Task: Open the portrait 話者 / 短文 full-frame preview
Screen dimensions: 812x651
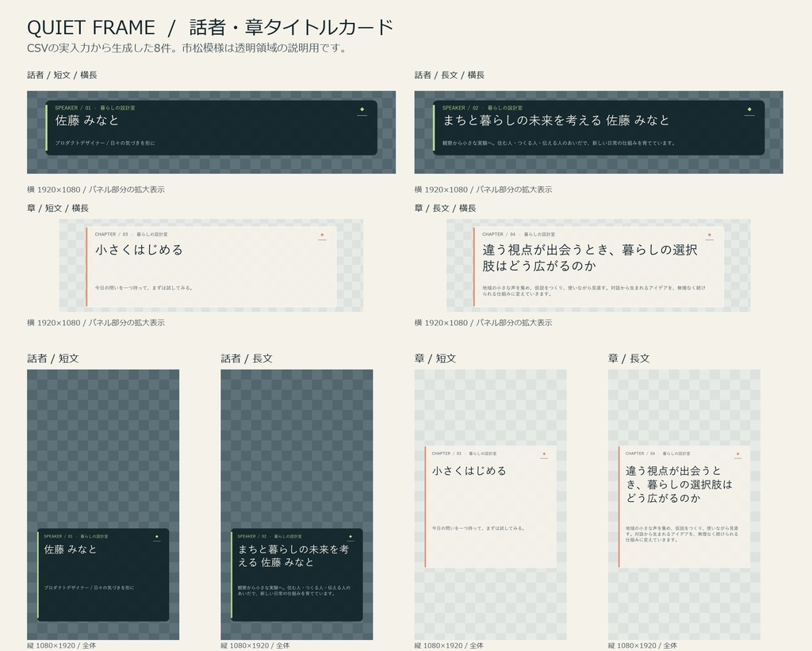Action: 103,504
